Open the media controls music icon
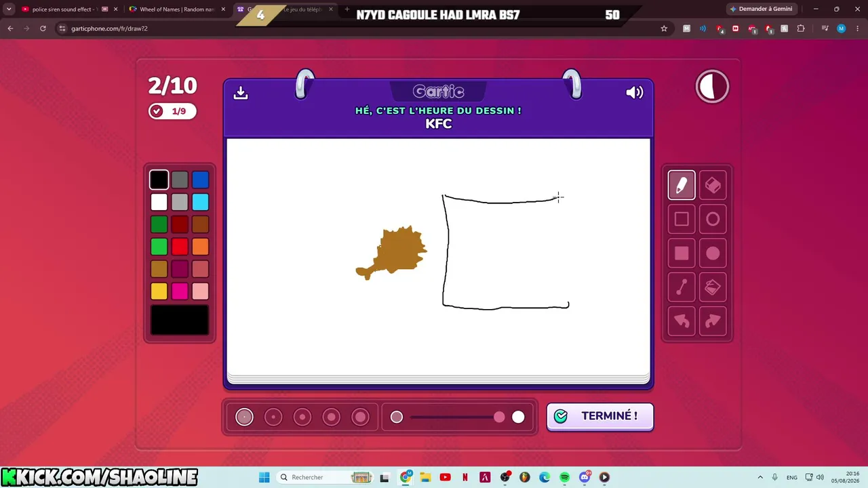 (825, 28)
